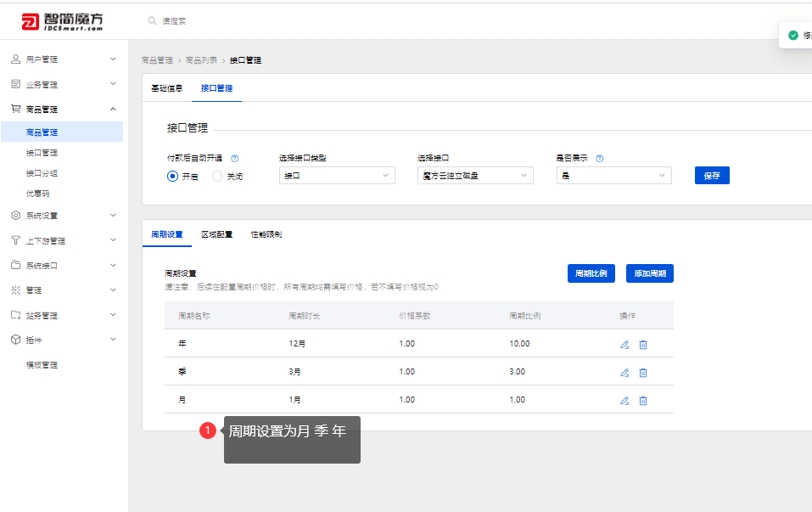Expand the 插件 menu chevron

pyautogui.click(x=113, y=340)
